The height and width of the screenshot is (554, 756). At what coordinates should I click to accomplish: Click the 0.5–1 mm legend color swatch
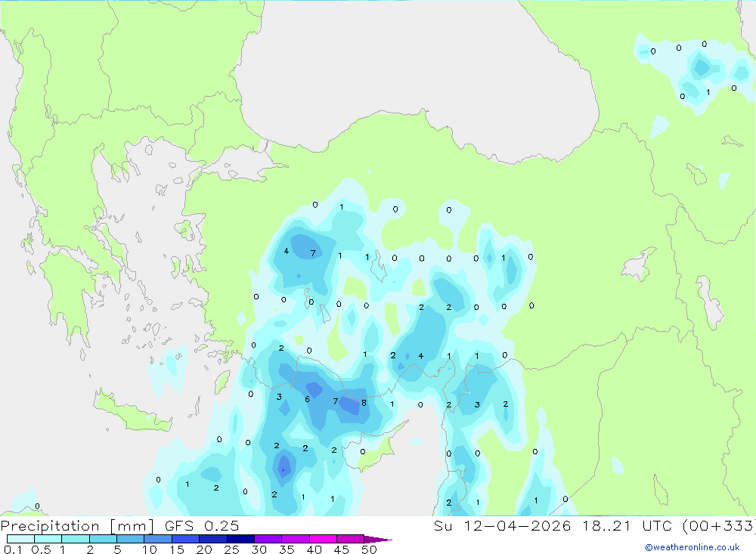(x=48, y=539)
